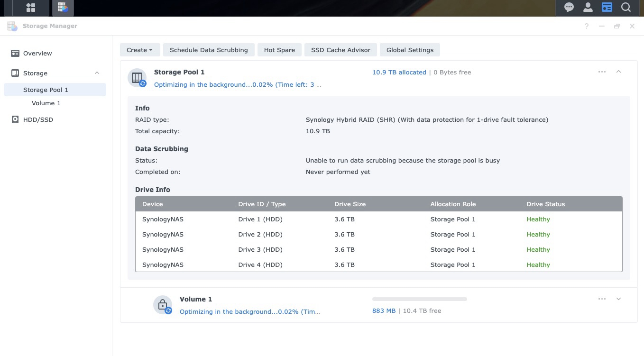Image resolution: width=644 pixels, height=356 pixels.
Task: Click Storage Pool 1 role in Drive 2 row
Action: 453,235
